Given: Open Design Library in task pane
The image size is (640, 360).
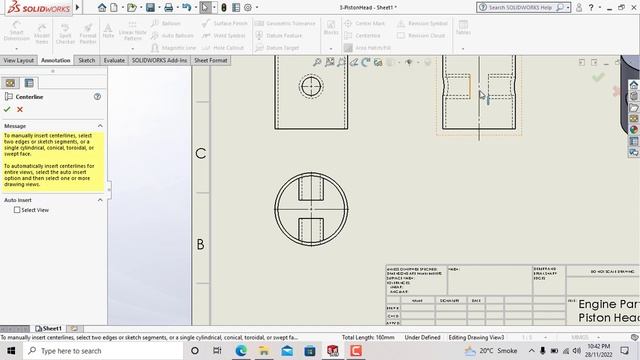Looking at the screenshot, I should [x=633, y=96].
